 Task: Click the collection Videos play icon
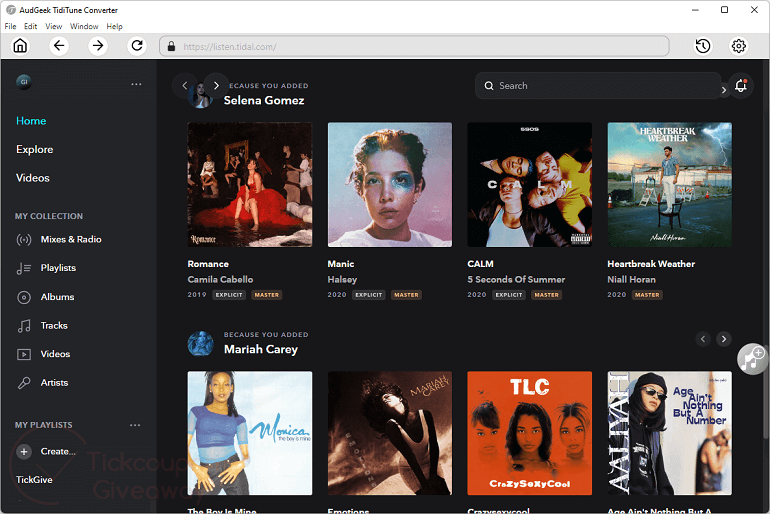(24, 354)
